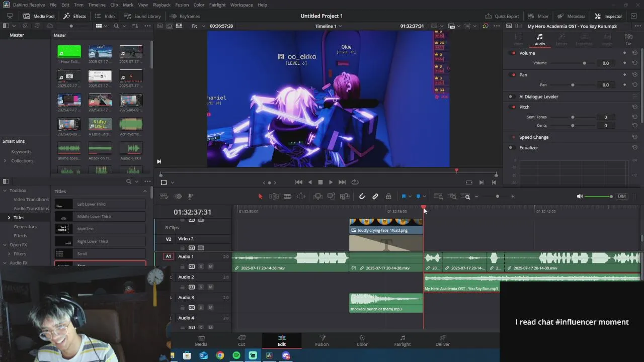Open the marker color dropdown arrow

[x=425, y=197]
